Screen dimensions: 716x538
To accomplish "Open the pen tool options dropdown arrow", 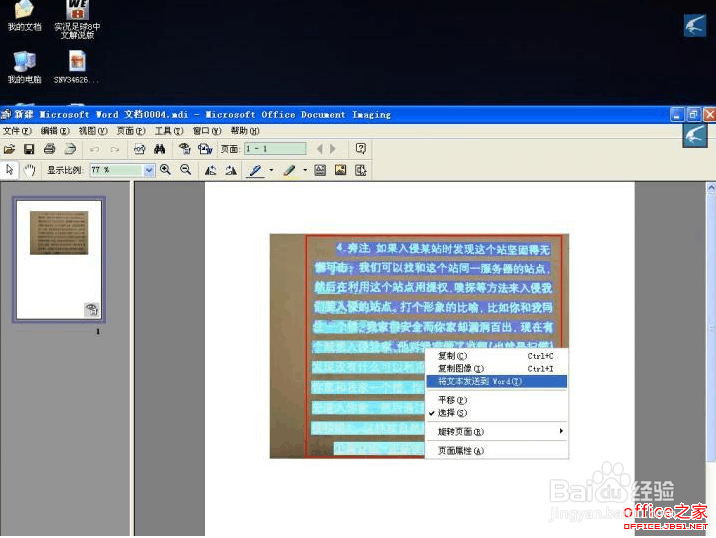I will 271,170.
